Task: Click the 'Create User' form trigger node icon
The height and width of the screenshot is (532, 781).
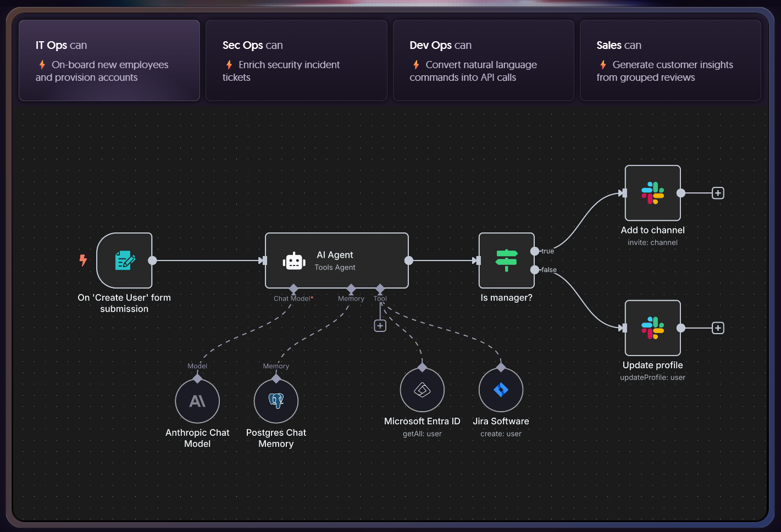Action: (x=125, y=261)
